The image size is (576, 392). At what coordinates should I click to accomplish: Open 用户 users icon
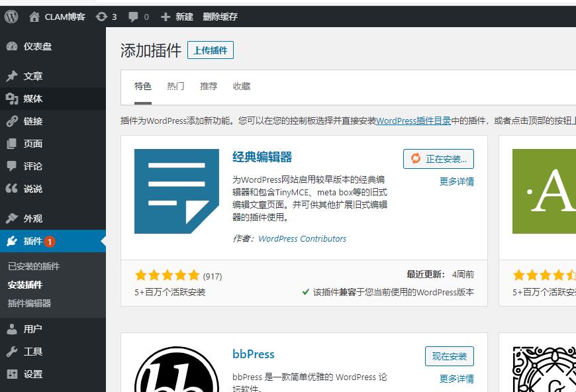point(12,329)
